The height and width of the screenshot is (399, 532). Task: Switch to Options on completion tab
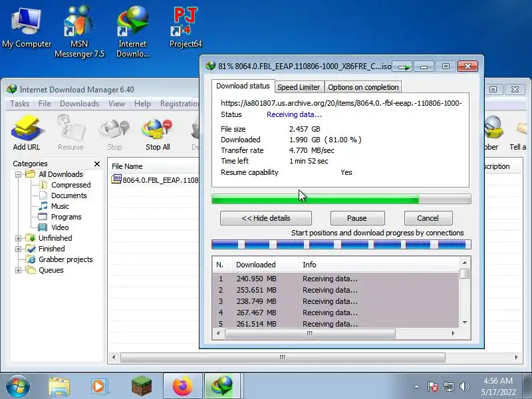pyautogui.click(x=363, y=87)
